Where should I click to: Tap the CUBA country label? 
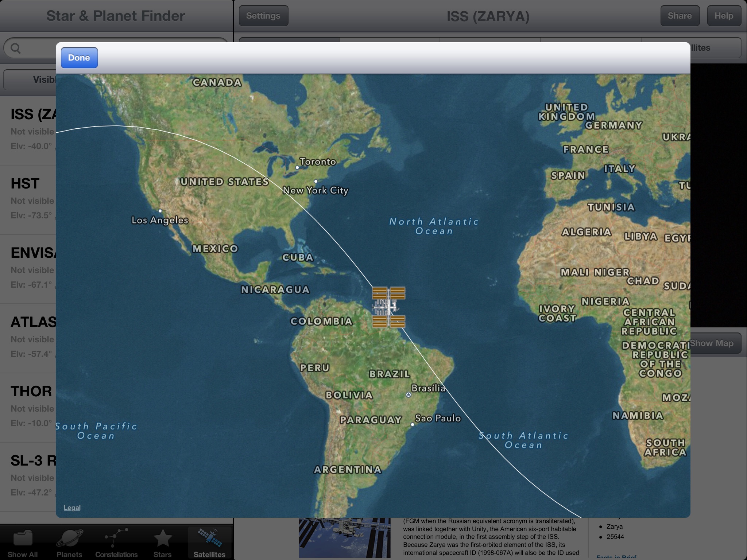point(298,257)
